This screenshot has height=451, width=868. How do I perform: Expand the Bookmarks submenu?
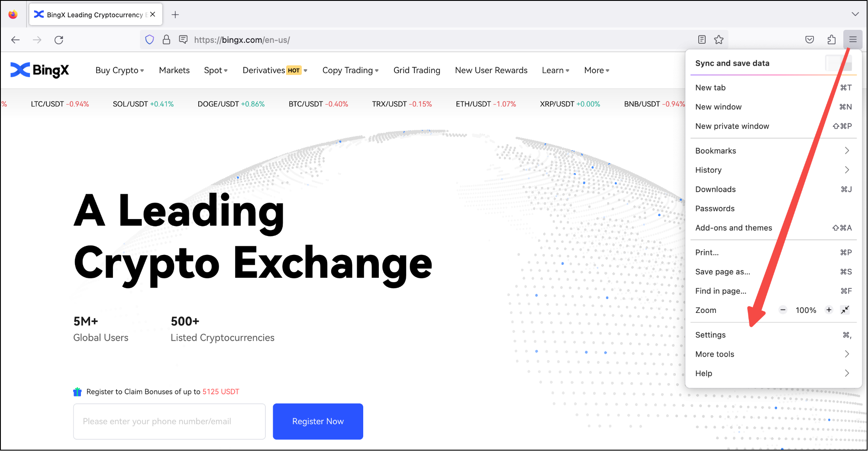773,151
